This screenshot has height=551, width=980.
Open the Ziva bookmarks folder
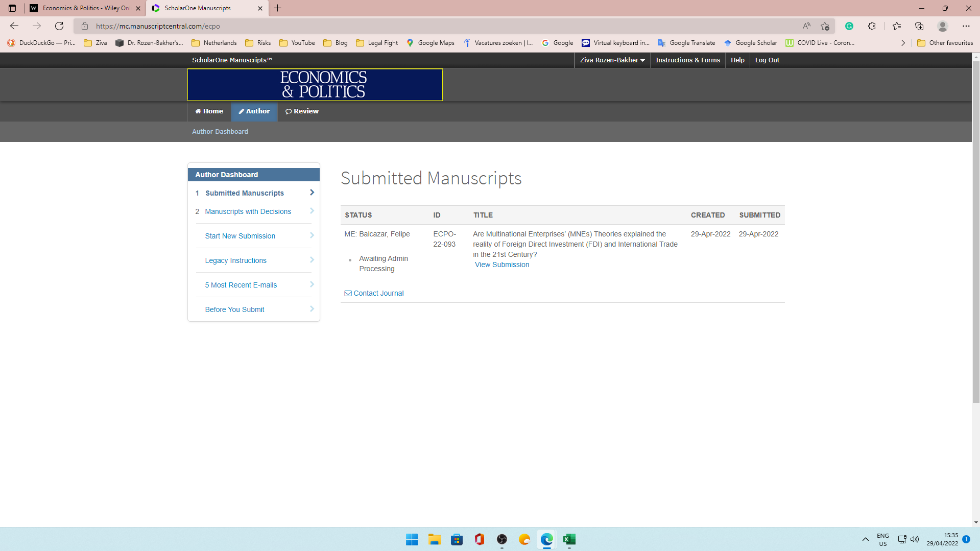95,43
